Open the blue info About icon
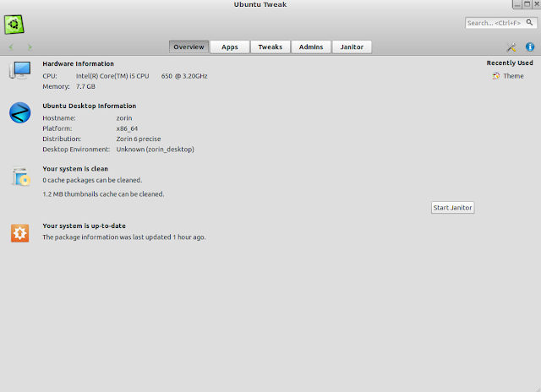Image resolution: width=541 pixels, height=392 pixels. point(530,47)
